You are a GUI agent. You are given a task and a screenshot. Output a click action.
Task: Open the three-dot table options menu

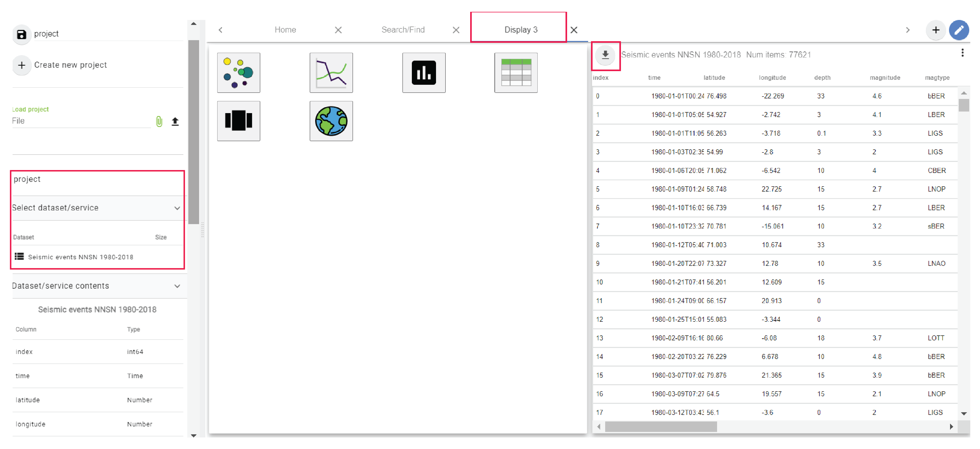(962, 53)
